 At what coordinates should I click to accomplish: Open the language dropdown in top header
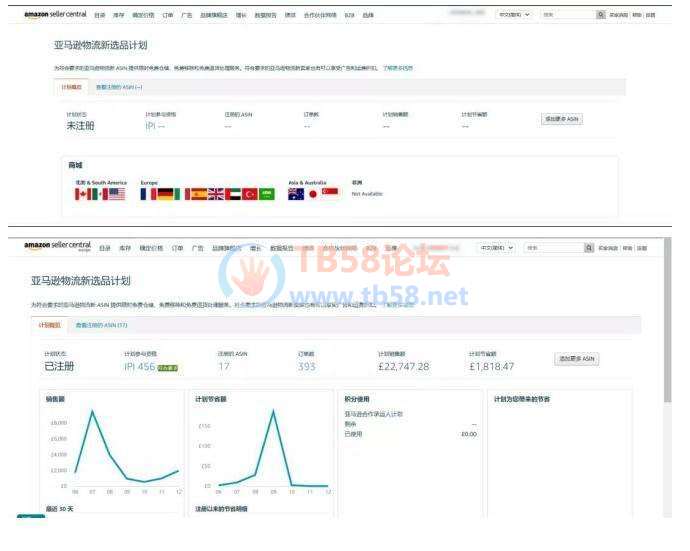516,16
